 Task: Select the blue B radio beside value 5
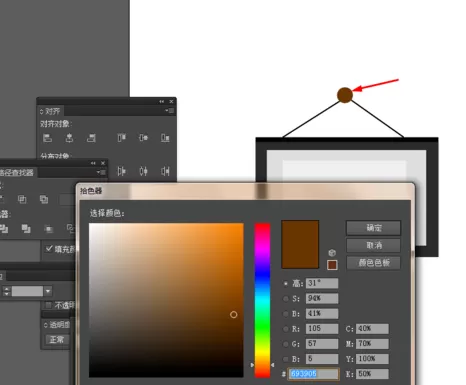tap(286, 359)
